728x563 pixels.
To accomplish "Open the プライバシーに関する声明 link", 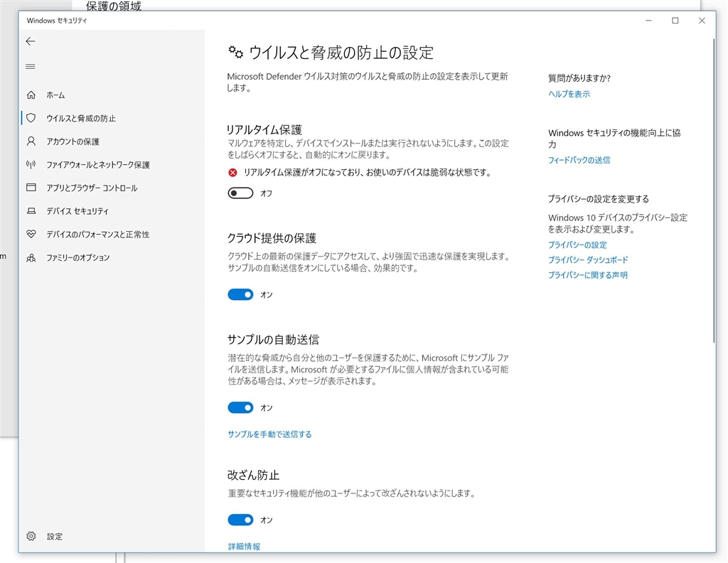I will (x=587, y=275).
